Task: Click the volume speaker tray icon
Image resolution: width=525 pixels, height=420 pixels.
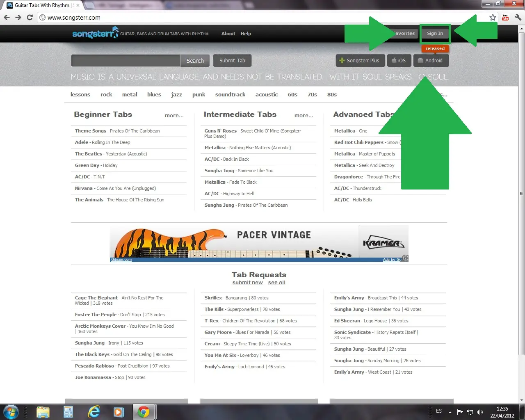Action: (480, 412)
